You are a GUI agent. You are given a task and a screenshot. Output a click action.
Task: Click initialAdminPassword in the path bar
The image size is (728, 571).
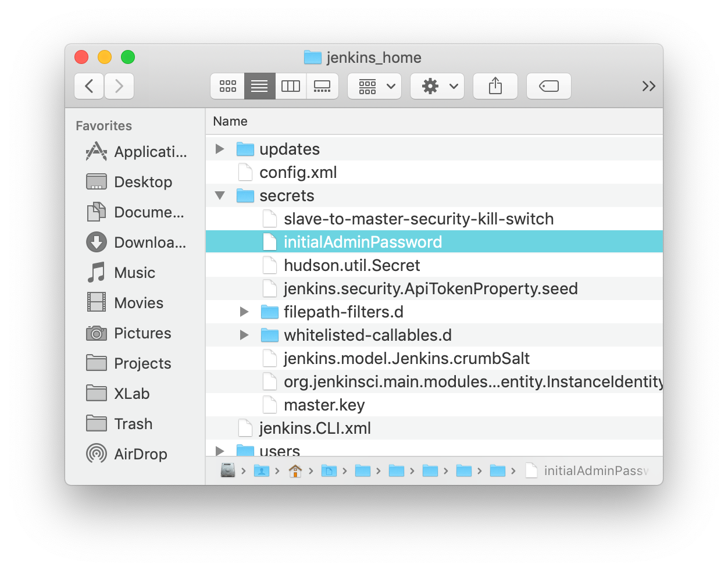587,470
